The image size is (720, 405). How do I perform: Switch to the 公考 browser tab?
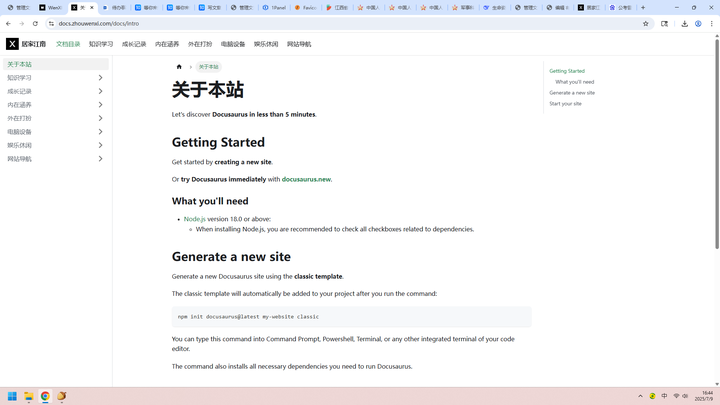[620, 7]
